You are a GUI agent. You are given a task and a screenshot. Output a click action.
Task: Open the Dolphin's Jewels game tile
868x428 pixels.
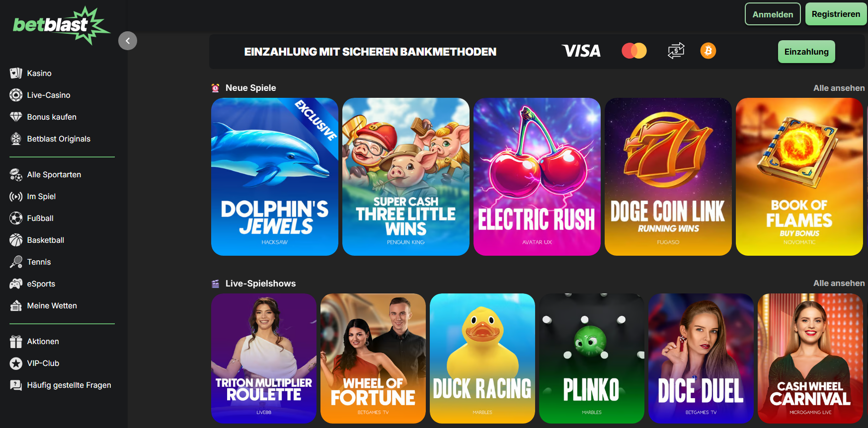coord(275,177)
